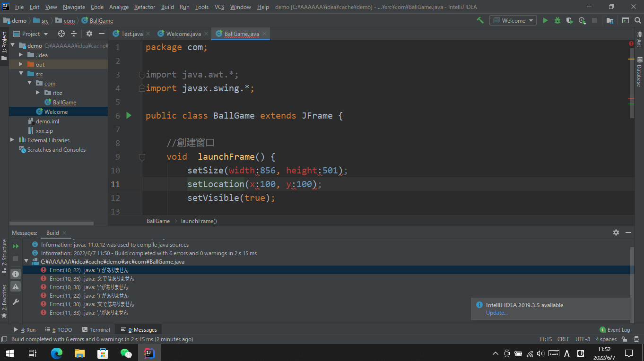
Task: Click the Build Project hammer icon
Action: pos(480,20)
